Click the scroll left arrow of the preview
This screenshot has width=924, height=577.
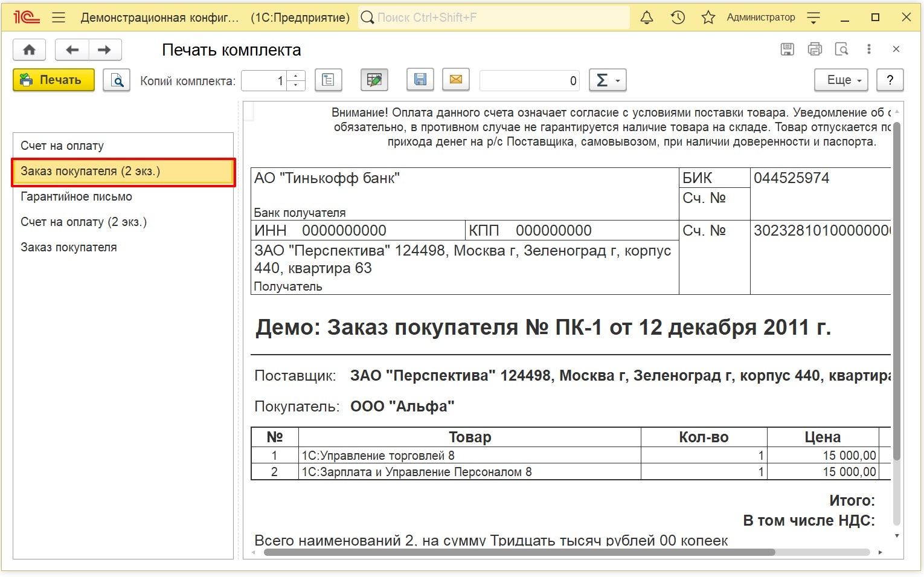[x=252, y=552]
